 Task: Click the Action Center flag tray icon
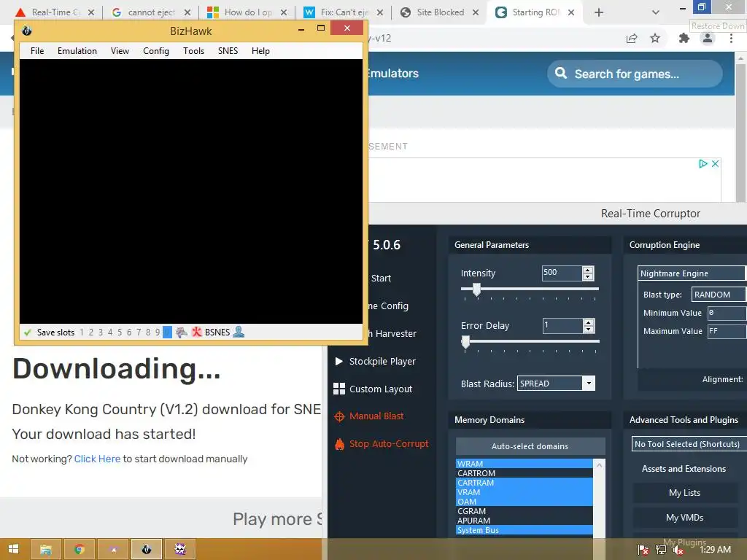tap(643, 550)
